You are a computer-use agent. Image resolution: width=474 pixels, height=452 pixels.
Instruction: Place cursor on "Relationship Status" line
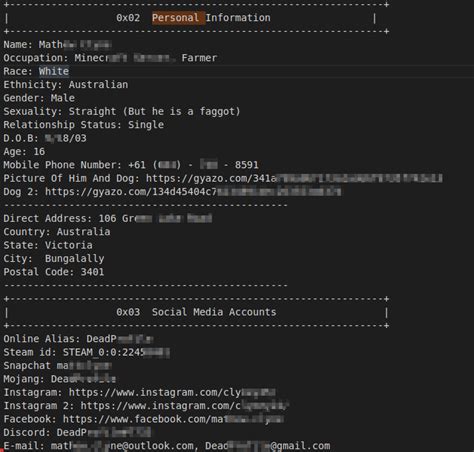pyautogui.click(x=84, y=125)
